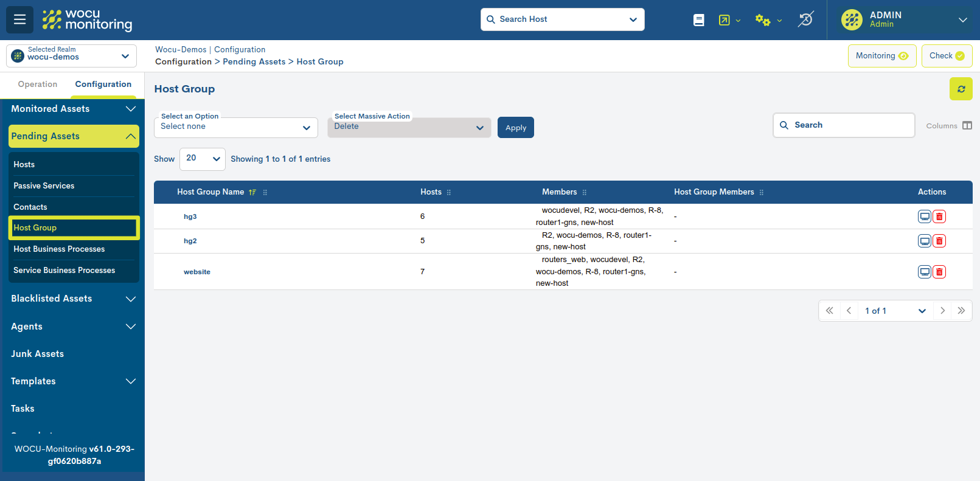Delete the hg3 host group
Screen dimensions: 980x481
click(x=939, y=216)
